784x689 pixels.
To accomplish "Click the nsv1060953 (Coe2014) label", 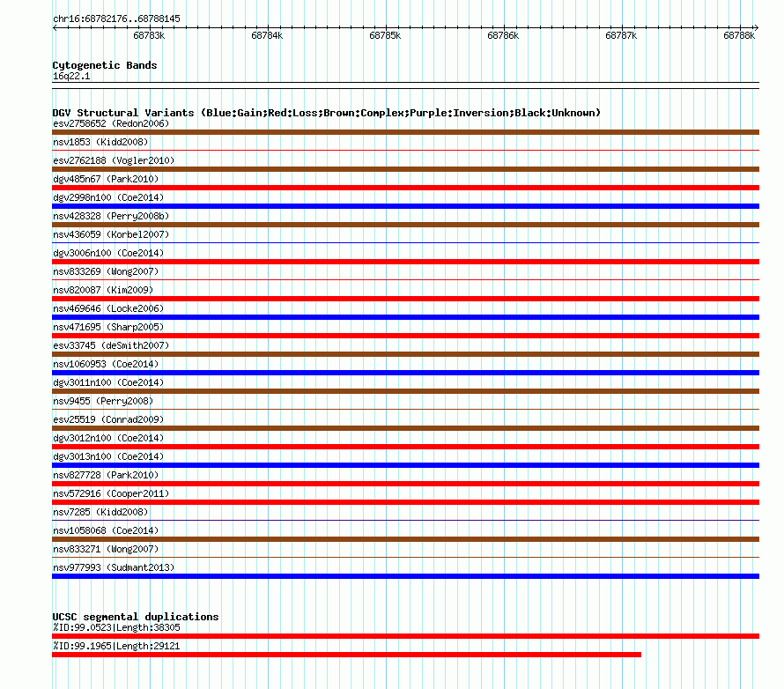I will (106, 364).
